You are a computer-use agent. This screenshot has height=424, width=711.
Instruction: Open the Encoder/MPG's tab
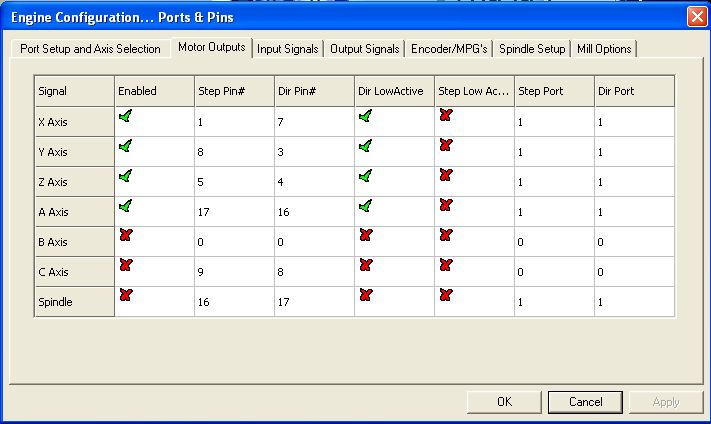coord(448,48)
